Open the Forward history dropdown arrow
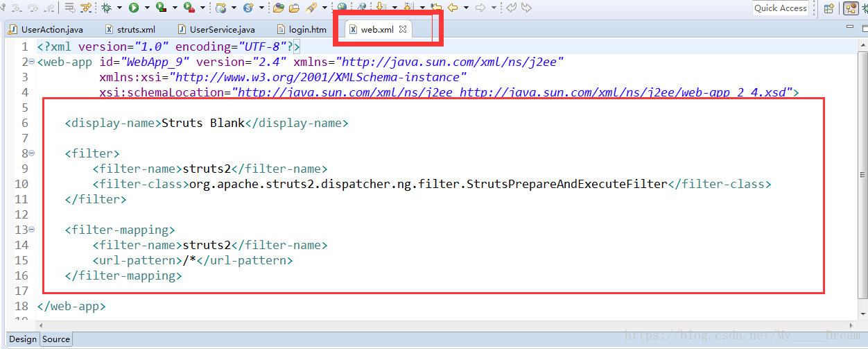This screenshot has height=349, width=868. (x=494, y=8)
